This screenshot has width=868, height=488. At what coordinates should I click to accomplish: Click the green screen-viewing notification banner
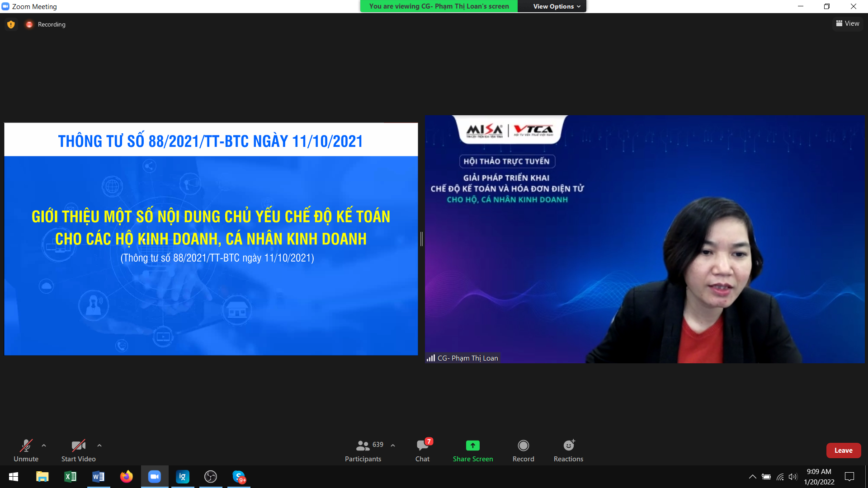point(439,6)
